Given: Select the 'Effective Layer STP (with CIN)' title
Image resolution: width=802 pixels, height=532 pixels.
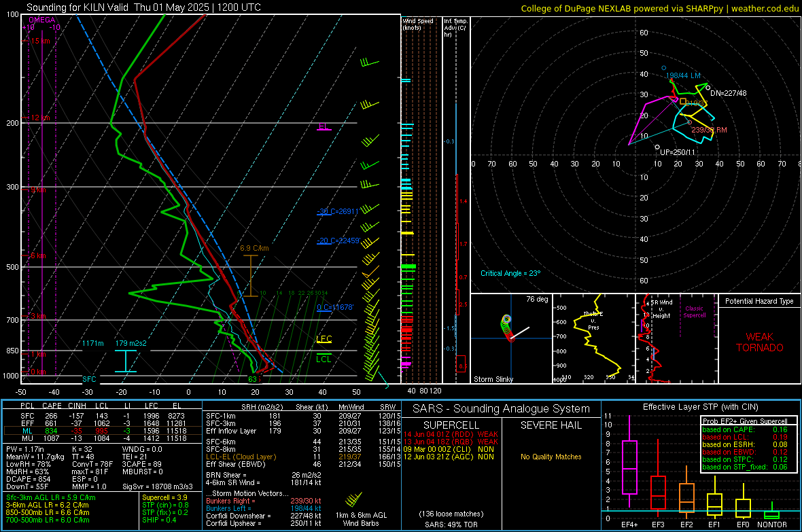Looking at the screenshot, I should 700,407.
